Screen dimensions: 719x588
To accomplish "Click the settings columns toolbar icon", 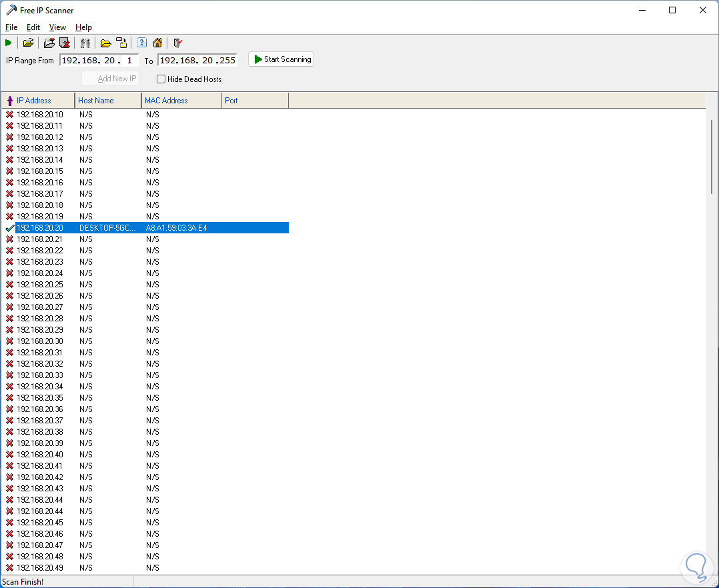I will [x=85, y=43].
